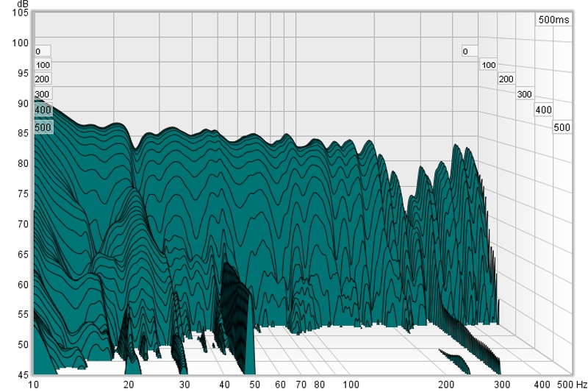Select the 400 Hz frequency axis tick
This screenshot has height=392, width=588.
point(542,385)
